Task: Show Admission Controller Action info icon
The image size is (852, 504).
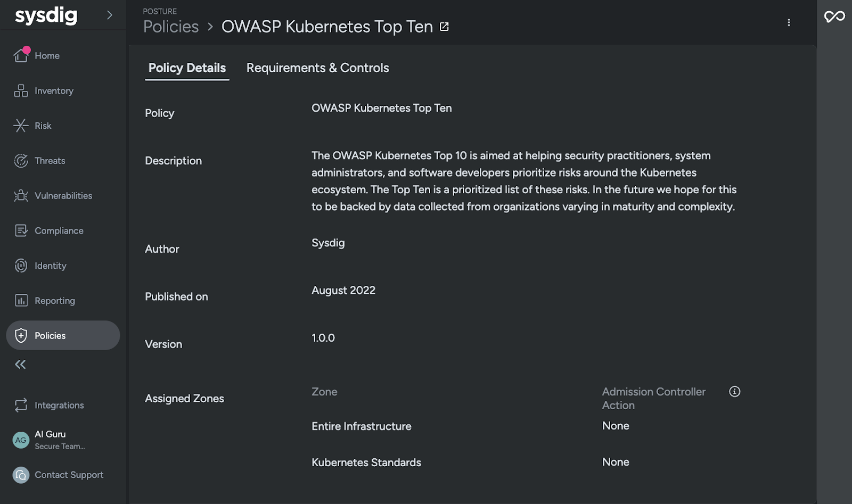Action: [x=735, y=392]
